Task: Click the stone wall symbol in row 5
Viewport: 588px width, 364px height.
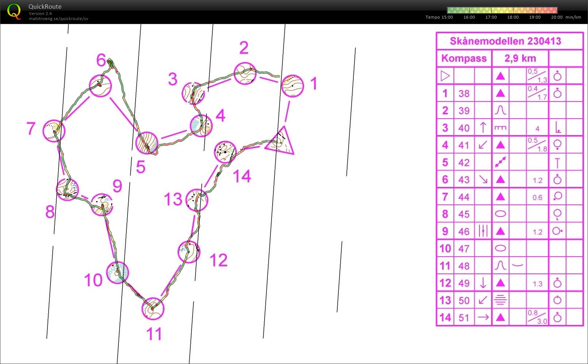Action: point(500,162)
